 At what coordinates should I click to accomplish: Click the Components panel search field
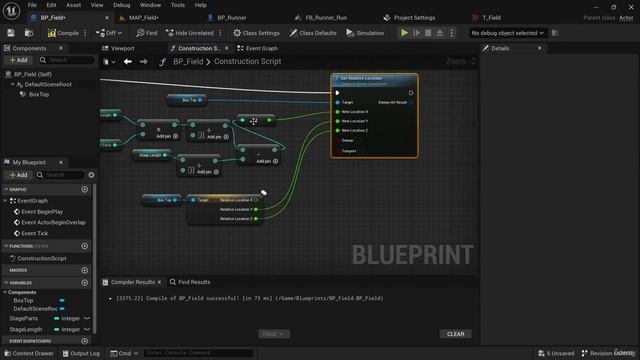click(67, 60)
